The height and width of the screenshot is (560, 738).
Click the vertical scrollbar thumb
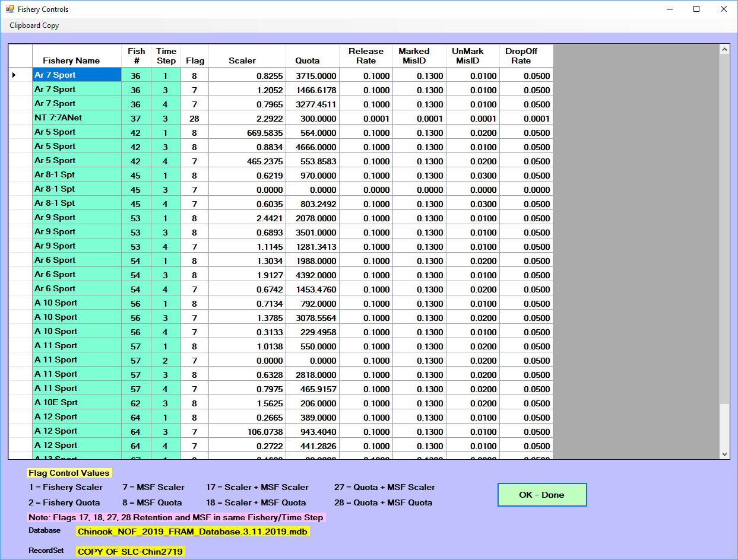[724, 230]
